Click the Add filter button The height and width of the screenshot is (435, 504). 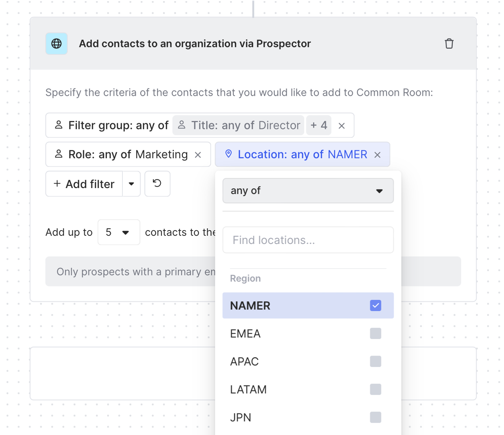(84, 184)
